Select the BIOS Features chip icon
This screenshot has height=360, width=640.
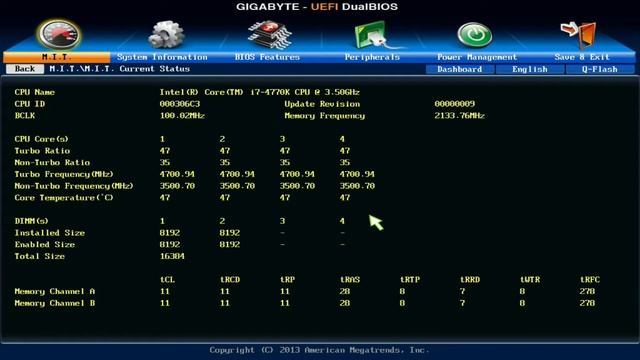click(x=269, y=35)
